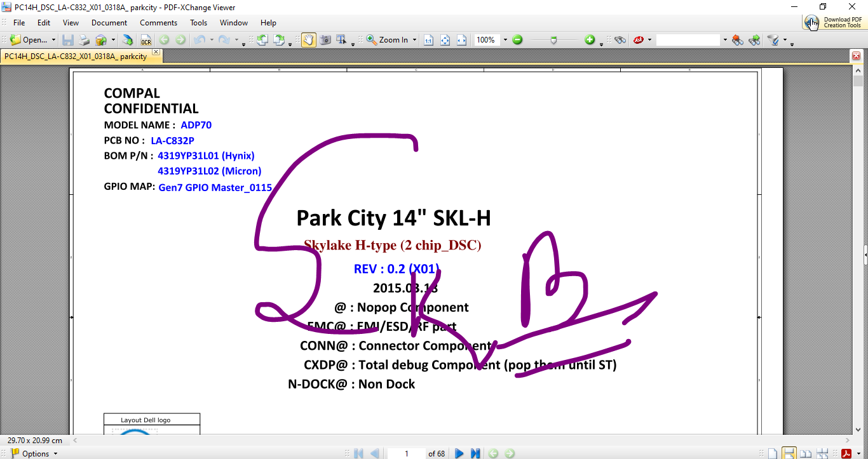This screenshot has width=868, height=459.
Task: Rotate the page counterclockwise
Action: [262, 40]
